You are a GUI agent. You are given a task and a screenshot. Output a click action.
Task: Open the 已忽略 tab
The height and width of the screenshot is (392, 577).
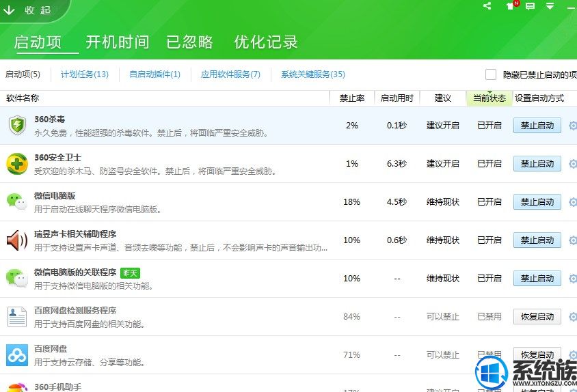click(x=189, y=42)
